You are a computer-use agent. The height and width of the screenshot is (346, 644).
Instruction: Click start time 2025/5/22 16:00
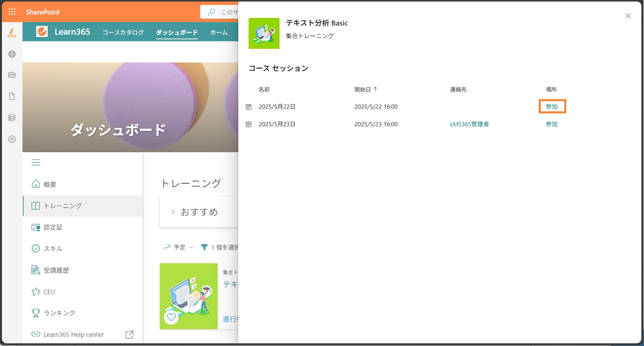(x=376, y=107)
